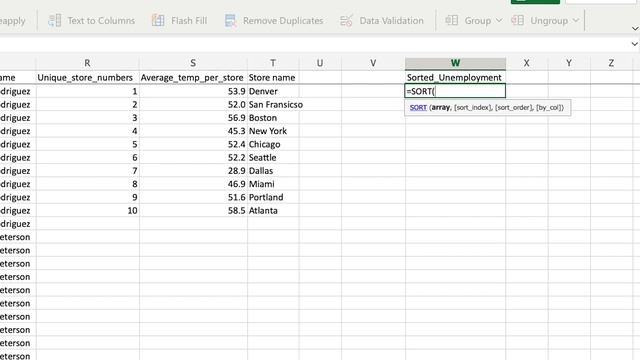Select column Y header
Viewport: 640px width, 360px height.
point(569,63)
